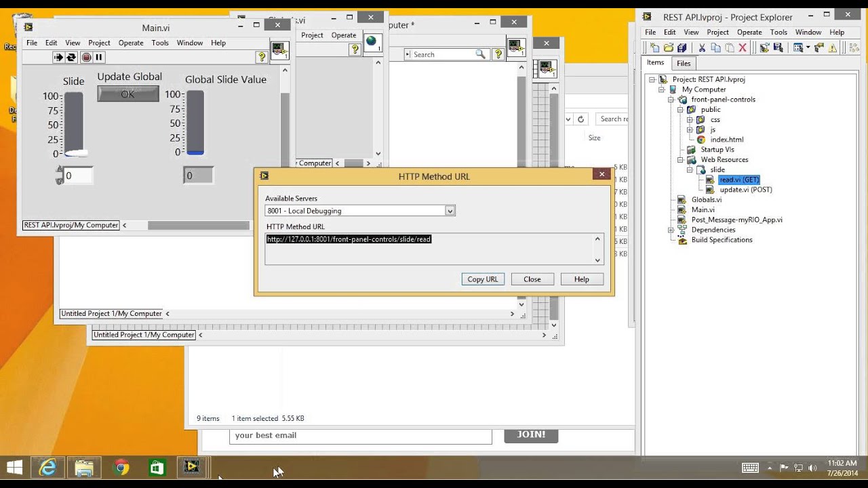Open Operate menu in Main.vi
The image size is (868, 488).
coord(131,43)
